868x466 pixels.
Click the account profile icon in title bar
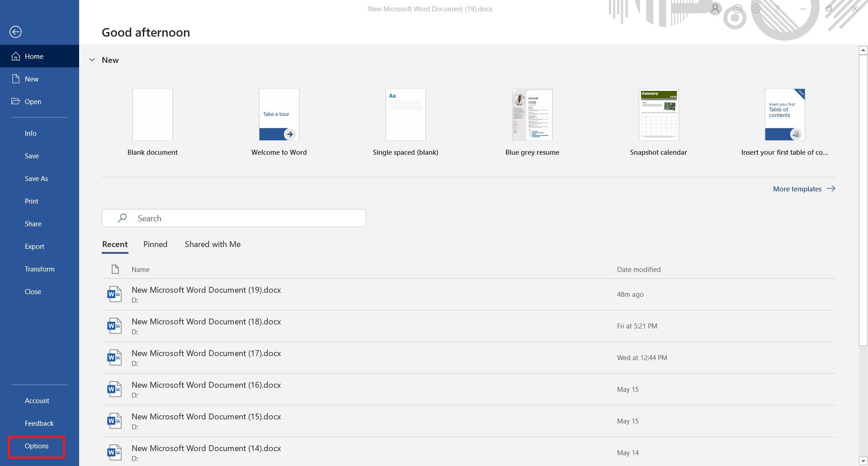pos(715,9)
